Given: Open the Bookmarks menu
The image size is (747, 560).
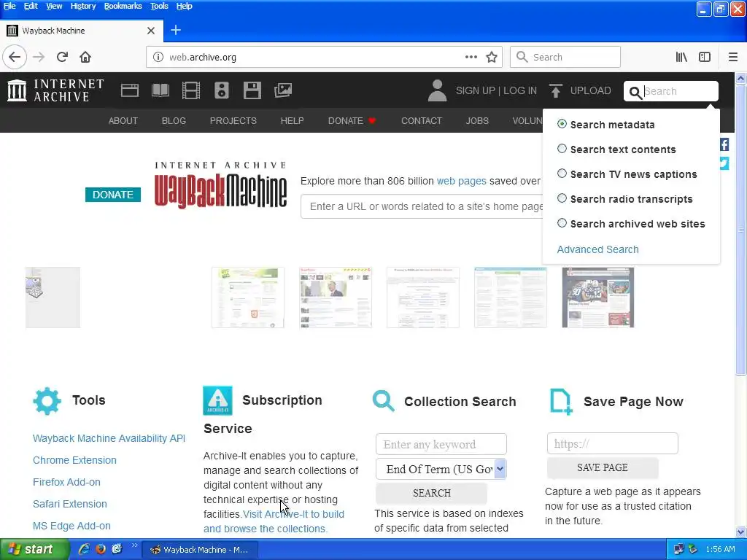Looking at the screenshot, I should [123, 6].
